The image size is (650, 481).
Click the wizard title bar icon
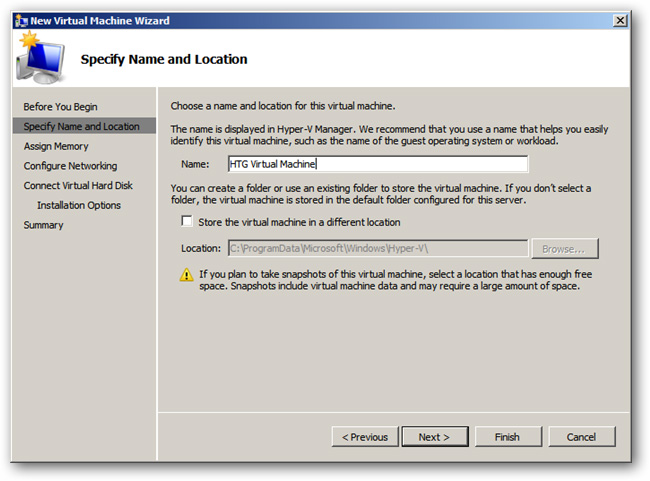point(21,20)
